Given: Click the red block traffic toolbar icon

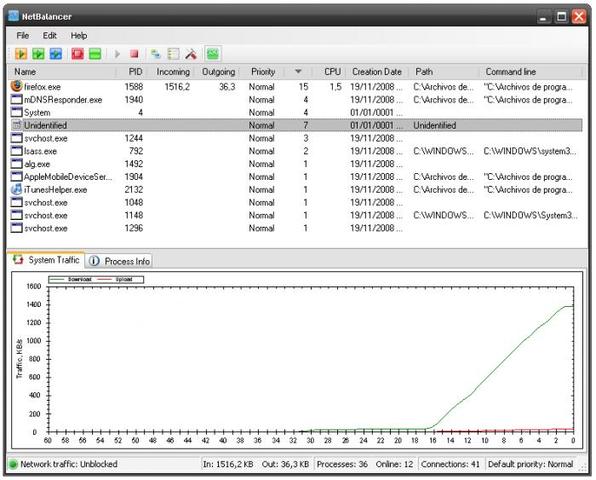Looking at the screenshot, I should coord(78,54).
